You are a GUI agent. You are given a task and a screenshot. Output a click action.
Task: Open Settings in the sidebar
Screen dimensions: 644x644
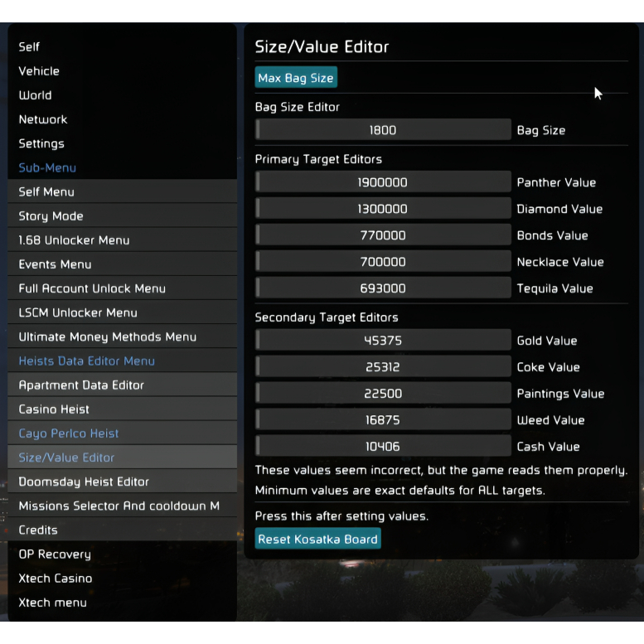[x=41, y=143]
